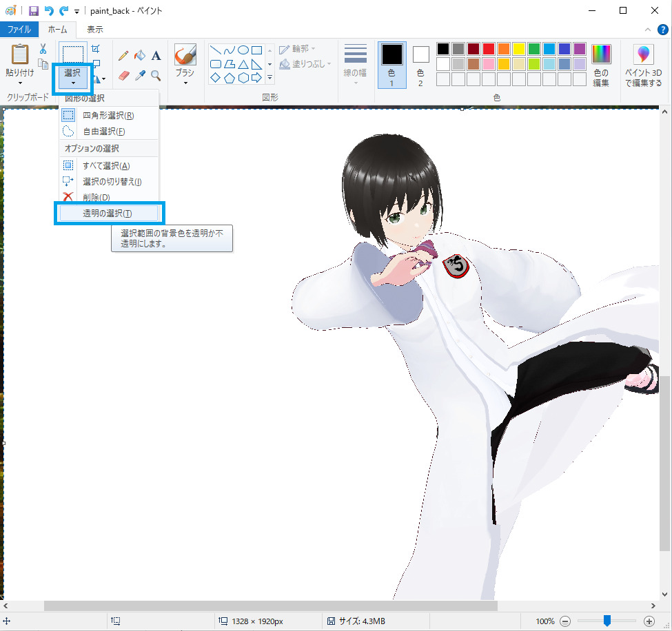
Task: Select the Color picker eyedropper tool
Action: pyautogui.click(x=140, y=76)
